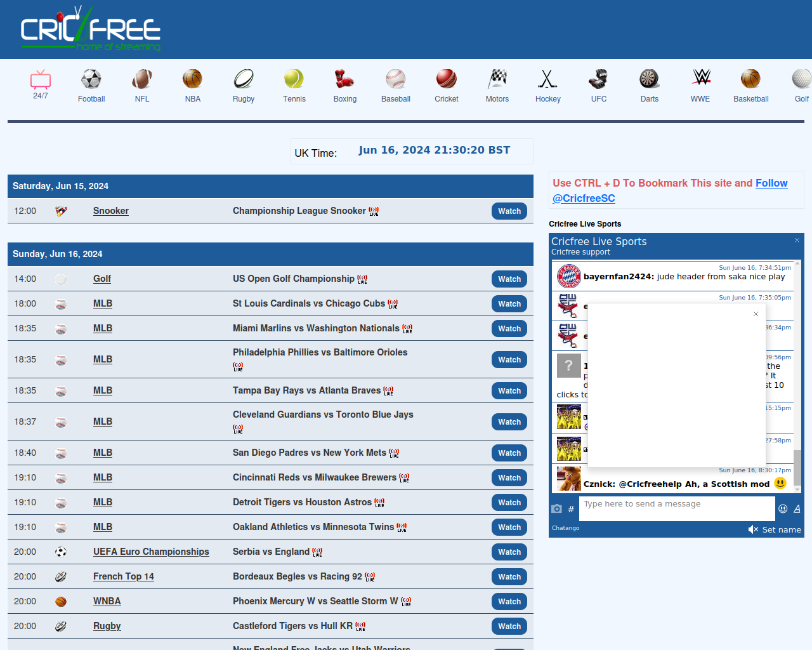Click the hashtag icon in chat
Viewport: 812px width, 650px height.
[571, 509]
